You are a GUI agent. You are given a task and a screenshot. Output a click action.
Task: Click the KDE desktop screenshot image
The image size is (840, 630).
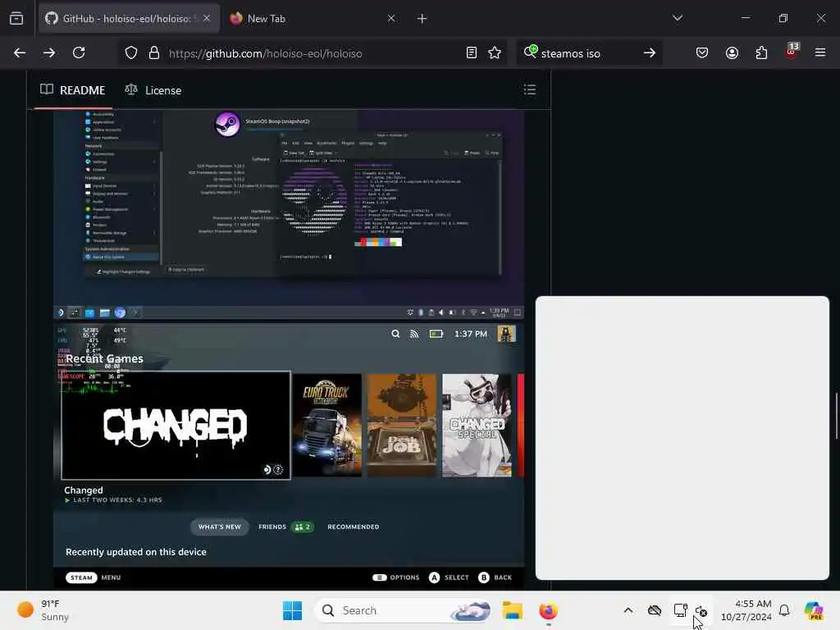[x=289, y=214]
